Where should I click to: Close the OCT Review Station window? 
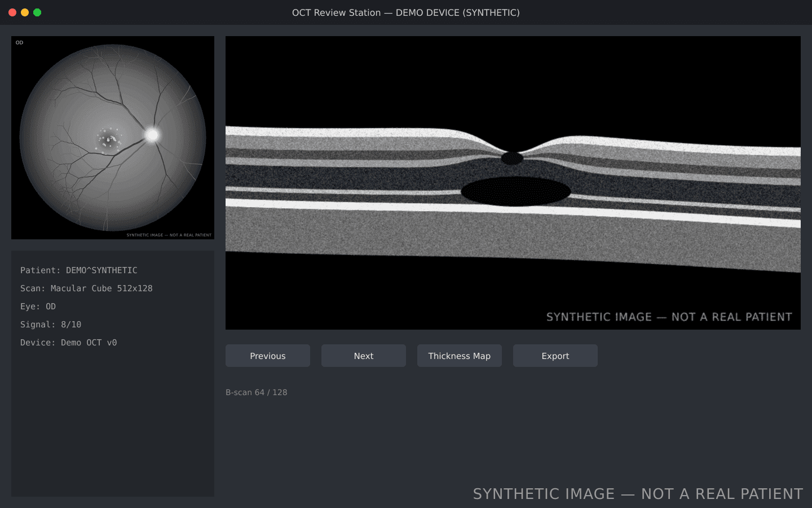12,12
